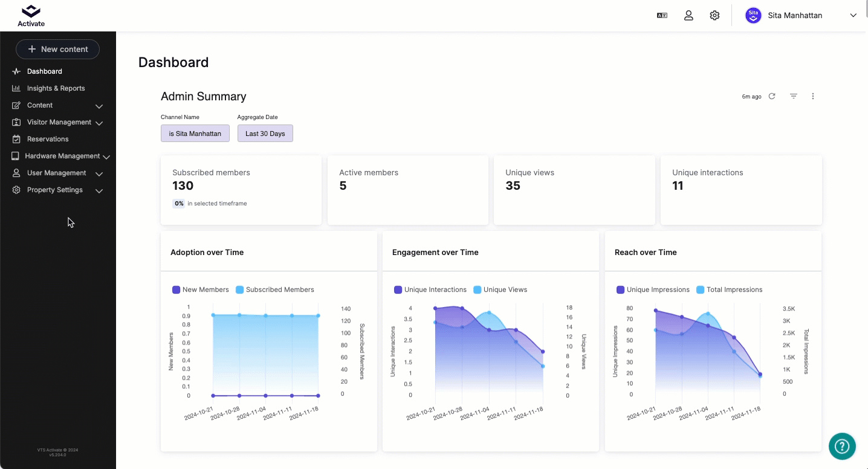868x469 pixels.
Task: Open the Reservations page
Action: click(x=48, y=139)
